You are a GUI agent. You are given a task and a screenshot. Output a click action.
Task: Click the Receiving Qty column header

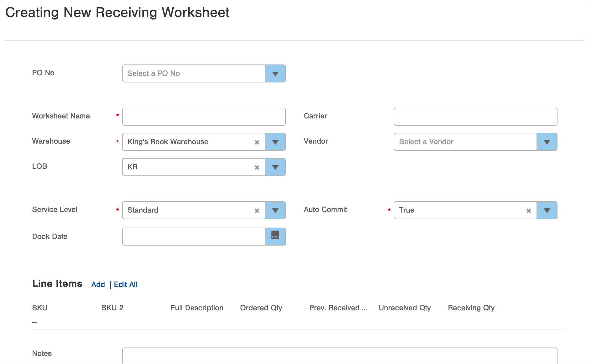[471, 308]
